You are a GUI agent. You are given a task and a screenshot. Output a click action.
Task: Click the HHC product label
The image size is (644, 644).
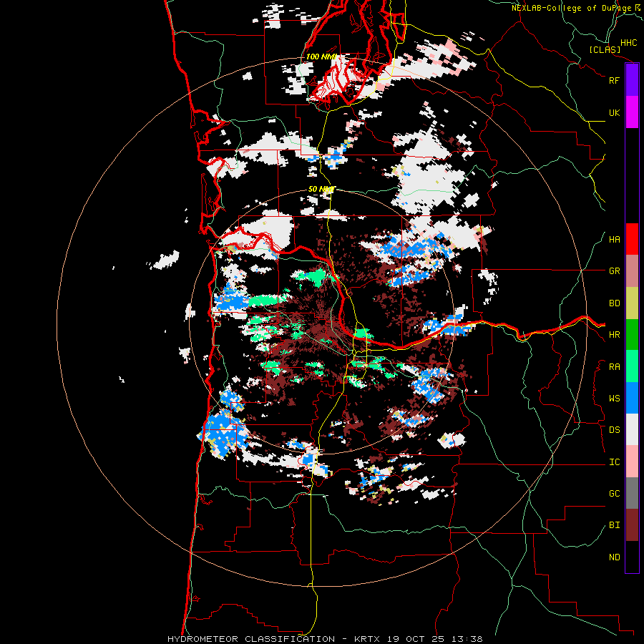pyautogui.click(x=628, y=43)
